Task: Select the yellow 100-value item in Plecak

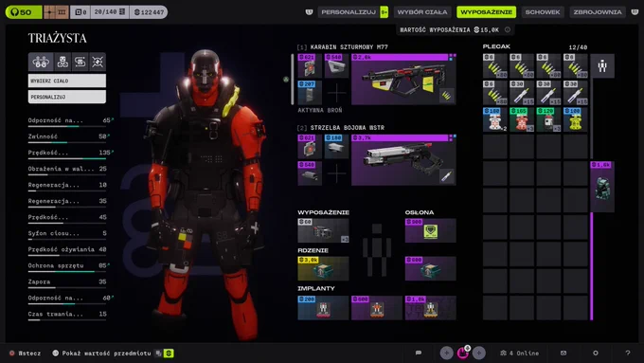Action: coord(575,119)
